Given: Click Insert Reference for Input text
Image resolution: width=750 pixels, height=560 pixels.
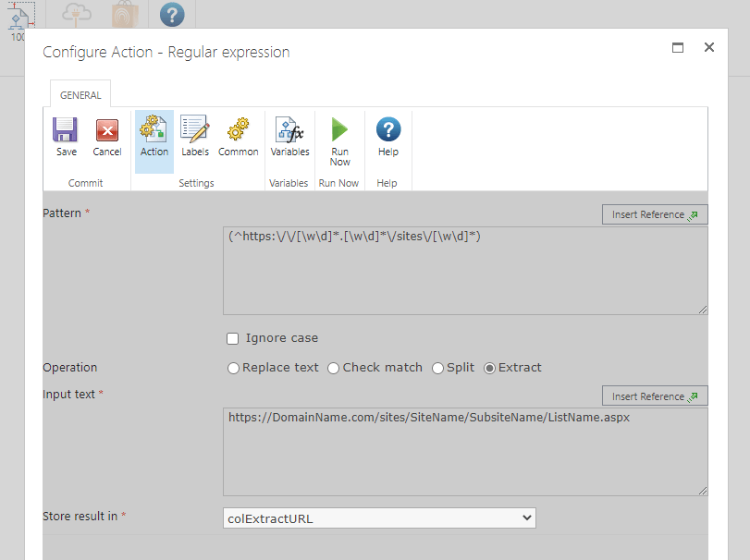Looking at the screenshot, I should pyautogui.click(x=655, y=396).
